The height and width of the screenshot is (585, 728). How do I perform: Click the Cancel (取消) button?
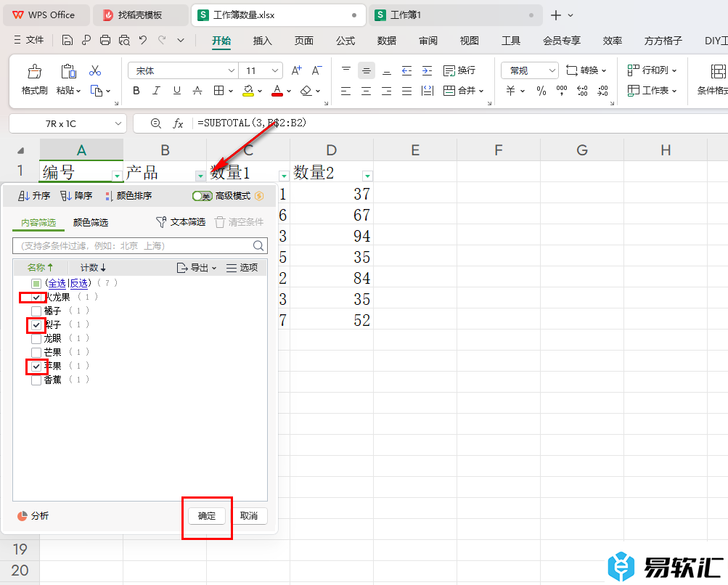(x=249, y=516)
